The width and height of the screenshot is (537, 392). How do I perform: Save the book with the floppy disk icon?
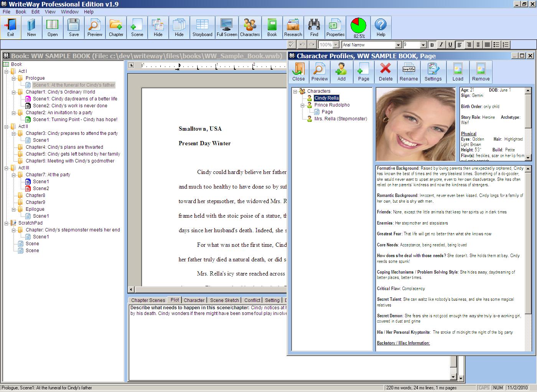74,28
